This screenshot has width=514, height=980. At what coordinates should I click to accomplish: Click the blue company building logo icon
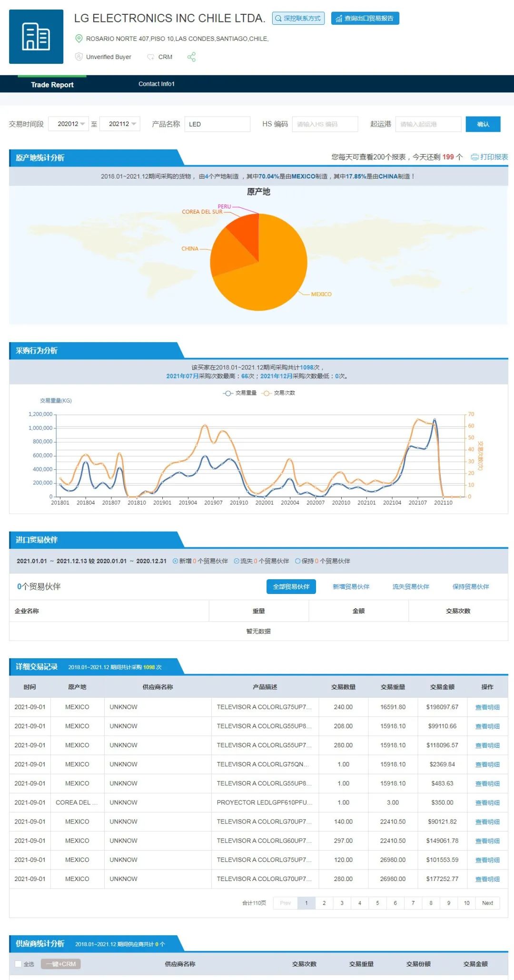36,37
